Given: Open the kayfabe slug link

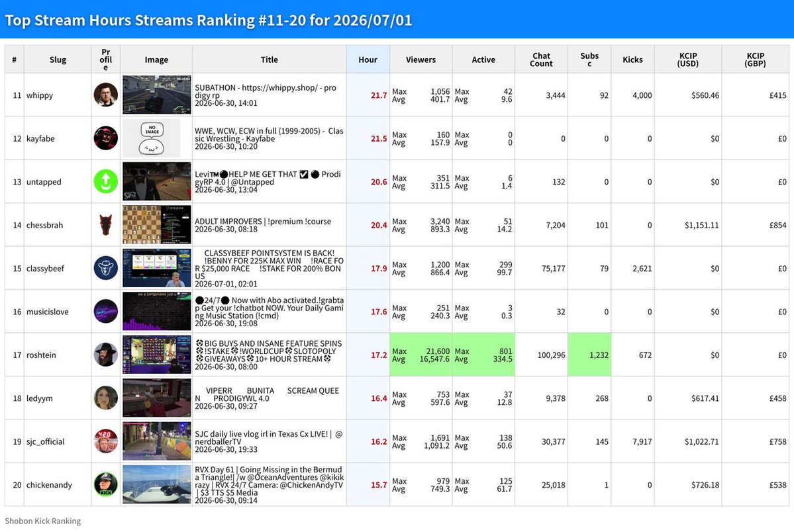Looking at the screenshot, I should coord(40,139).
